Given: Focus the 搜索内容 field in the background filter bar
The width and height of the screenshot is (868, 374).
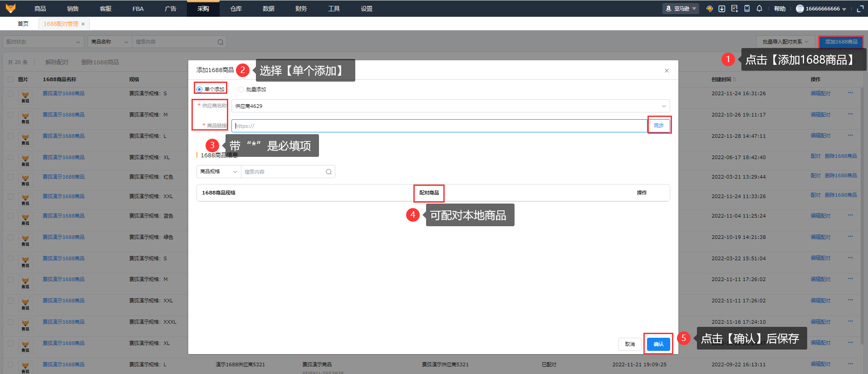Looking at the screenshot, I should pos(175,42).
